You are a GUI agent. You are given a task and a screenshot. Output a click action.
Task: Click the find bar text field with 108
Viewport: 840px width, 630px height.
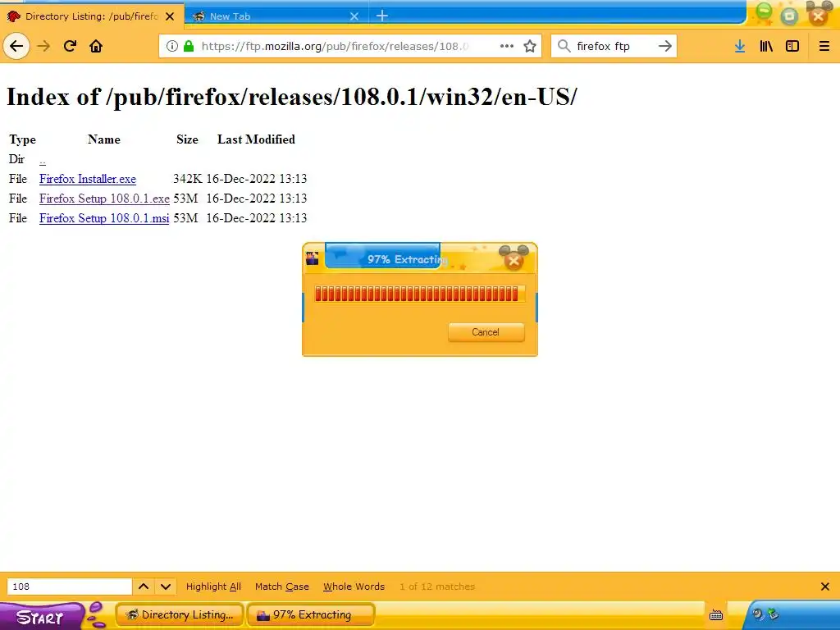point(70,587)
